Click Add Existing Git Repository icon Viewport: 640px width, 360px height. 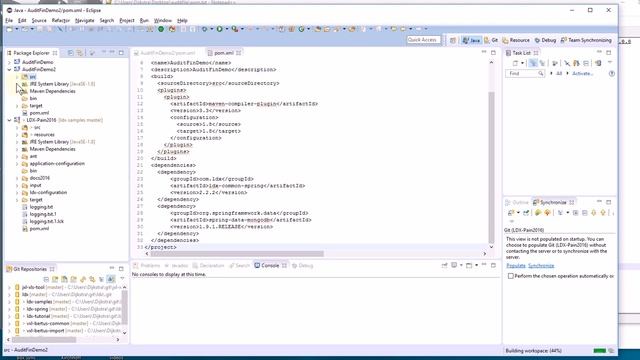(x=55, y=279)
